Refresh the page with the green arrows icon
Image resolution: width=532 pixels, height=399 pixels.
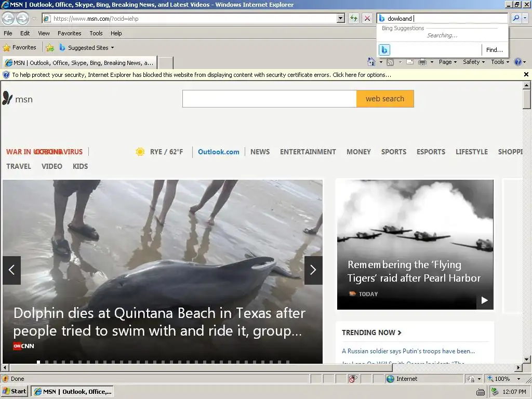point(353,18)
